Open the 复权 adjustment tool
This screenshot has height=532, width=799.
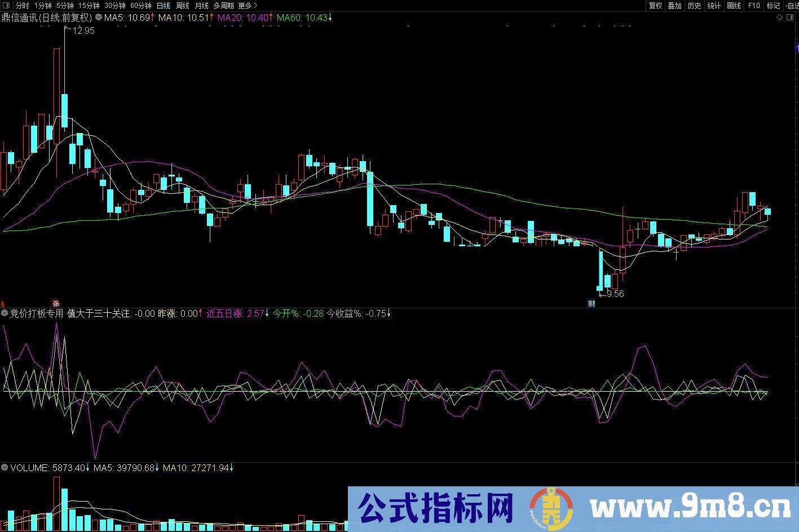pyautogui.click(x=656, y=5)
